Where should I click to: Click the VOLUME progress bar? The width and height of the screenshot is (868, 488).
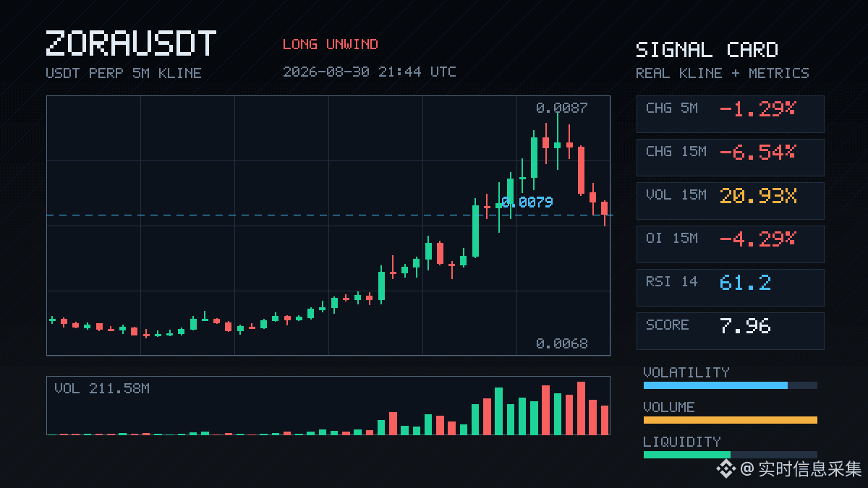pos(731,420)
